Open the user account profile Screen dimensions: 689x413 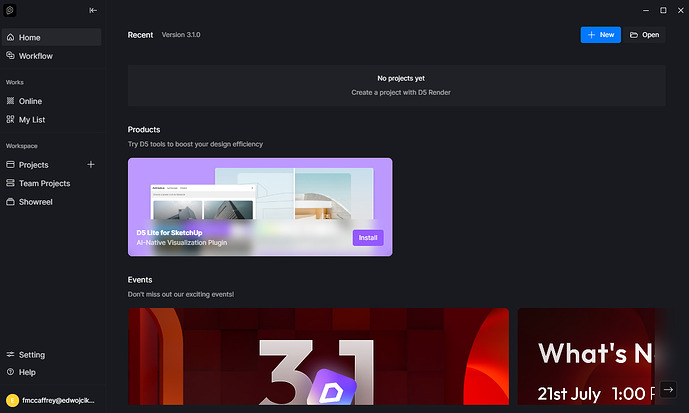point(51,400)
